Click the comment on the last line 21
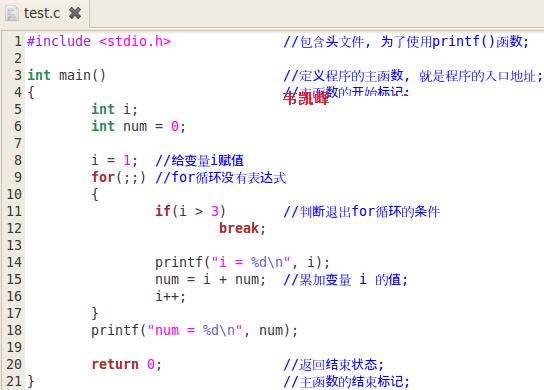 point(346,381)
